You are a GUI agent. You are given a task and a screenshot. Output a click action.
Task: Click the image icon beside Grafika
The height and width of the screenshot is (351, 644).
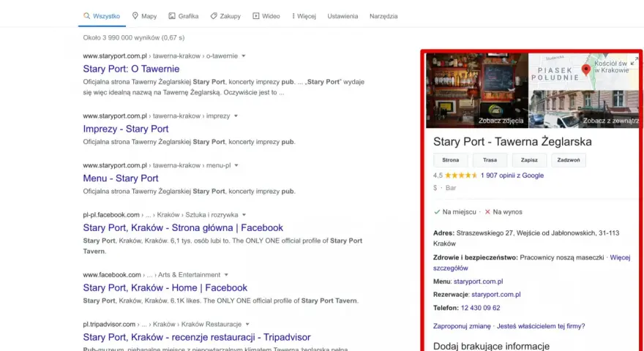coord(172,16)
